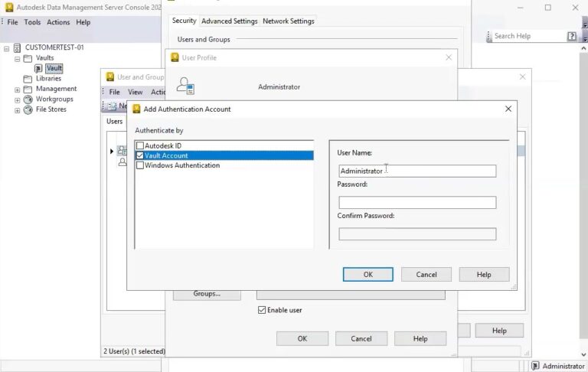Click the Libraries folder icon
588x372 pixels.
[x=28, y=79]
